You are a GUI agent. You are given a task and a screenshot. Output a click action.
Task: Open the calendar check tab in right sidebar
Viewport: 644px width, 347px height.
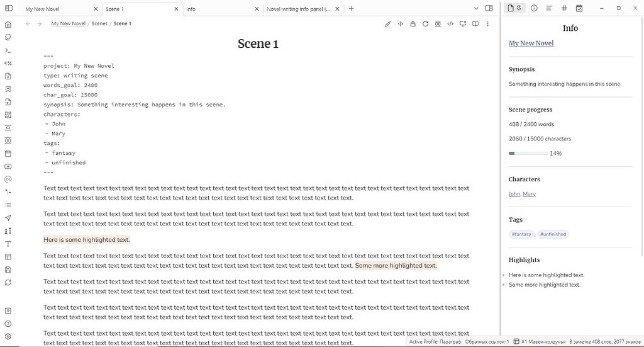(x=579, y=8)
